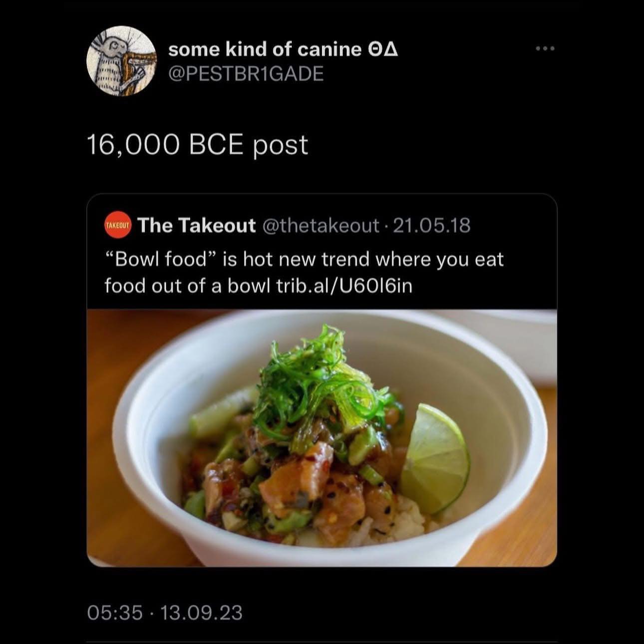The image size is (644, 644).
Task: Open the trib.al/U60l6in link
Action: click(x=344, y=286)
